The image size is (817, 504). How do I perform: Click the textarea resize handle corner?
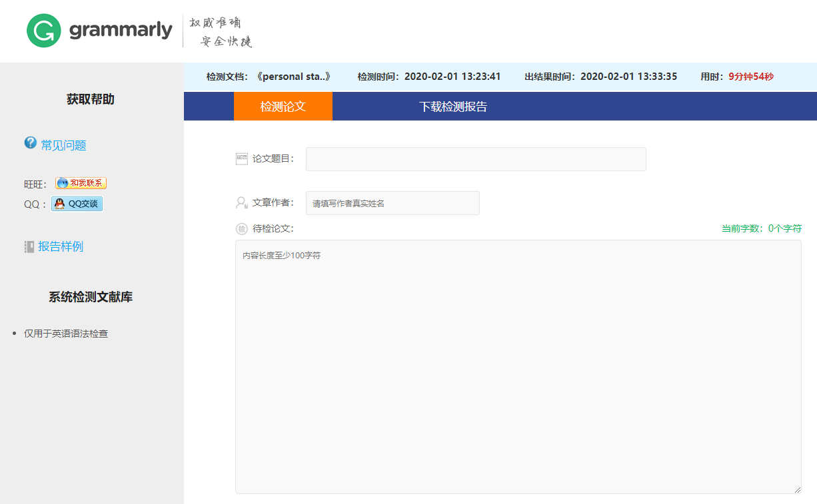797,489
